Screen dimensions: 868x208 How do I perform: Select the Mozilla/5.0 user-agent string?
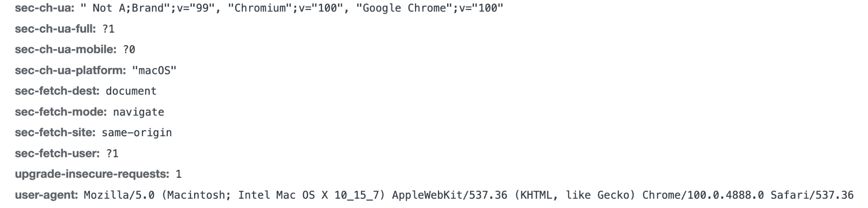click(468, 195)
